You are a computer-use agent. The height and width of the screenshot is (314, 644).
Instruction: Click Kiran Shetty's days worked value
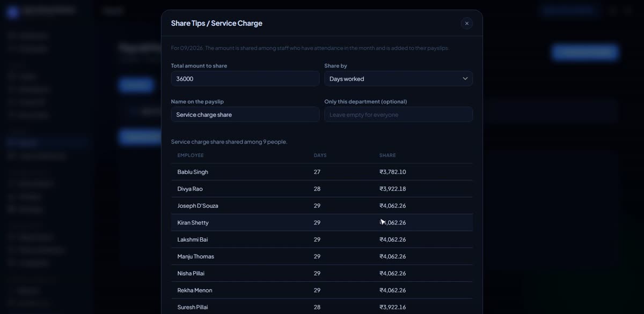(x=317, y=223)
